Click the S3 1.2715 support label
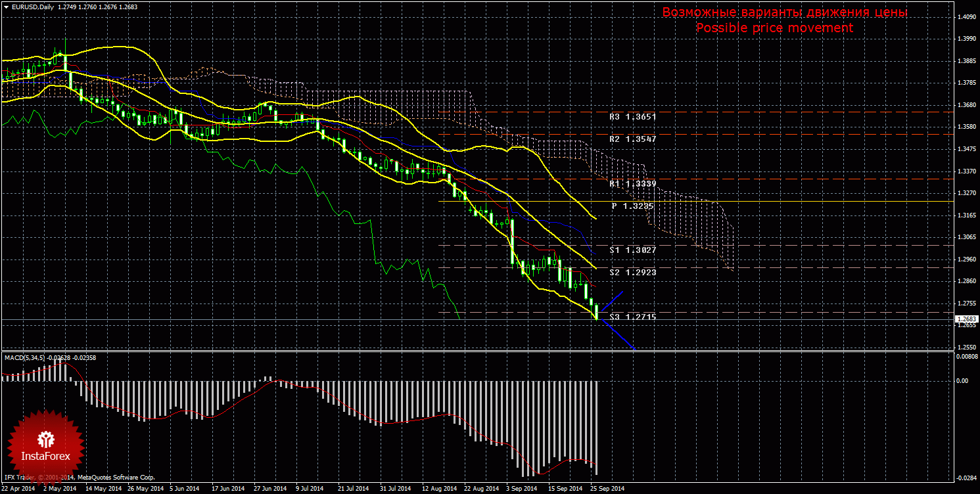This screenshot has width=980, height=494. pos(633,317)
